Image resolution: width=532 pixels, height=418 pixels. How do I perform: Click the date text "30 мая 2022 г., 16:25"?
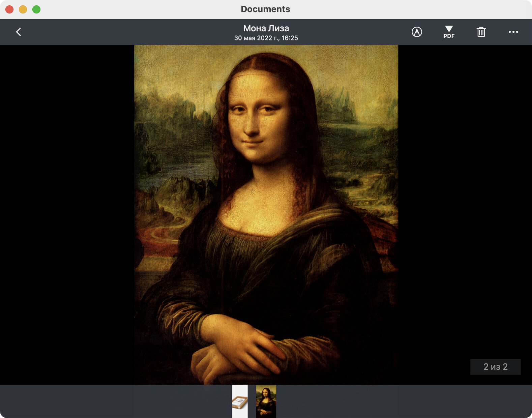pos(266,38)
